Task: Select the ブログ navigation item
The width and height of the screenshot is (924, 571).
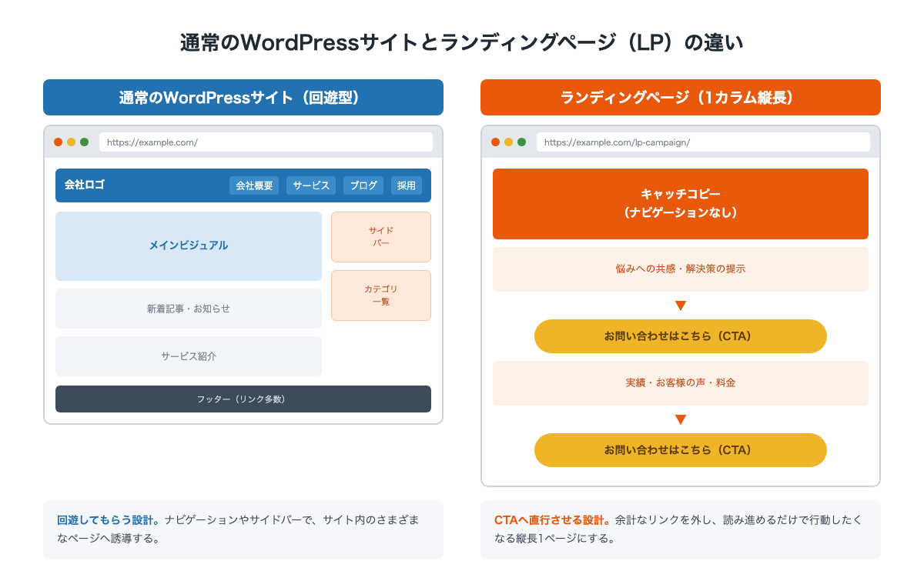Action: [x=363, y=185]
